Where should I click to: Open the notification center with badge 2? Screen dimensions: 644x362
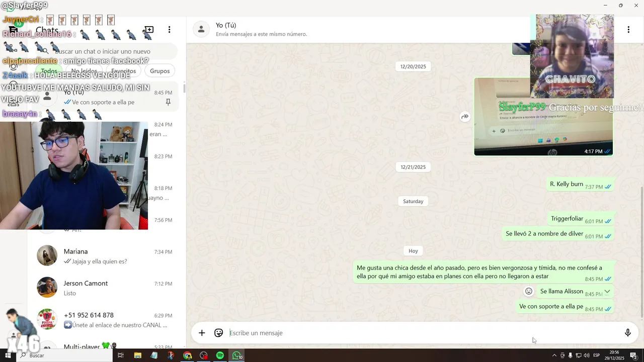click(634, 355)
